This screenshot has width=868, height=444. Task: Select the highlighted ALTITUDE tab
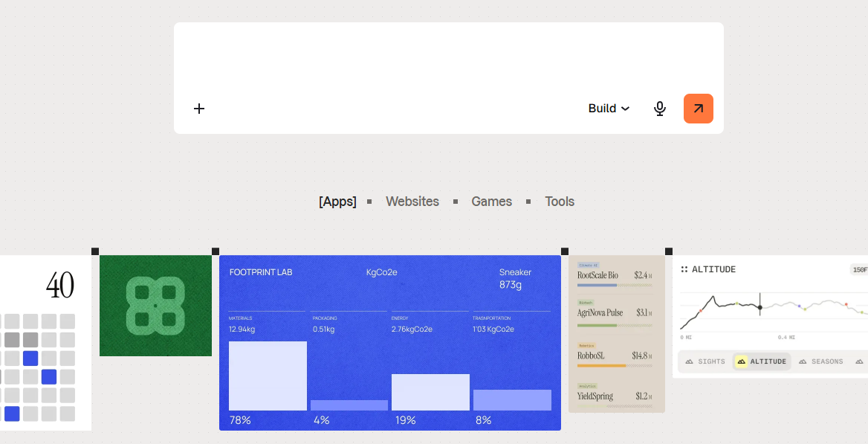[x=762, y=361]
